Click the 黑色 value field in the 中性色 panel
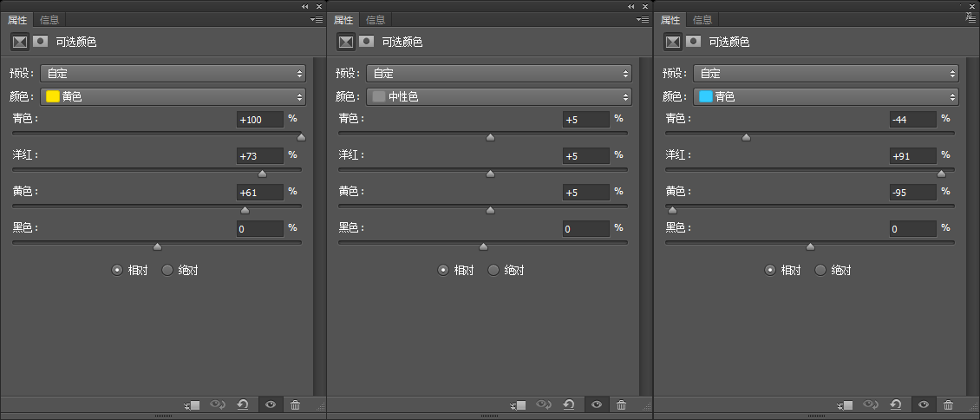The image size is (980, 420). (x=586, y=229)
